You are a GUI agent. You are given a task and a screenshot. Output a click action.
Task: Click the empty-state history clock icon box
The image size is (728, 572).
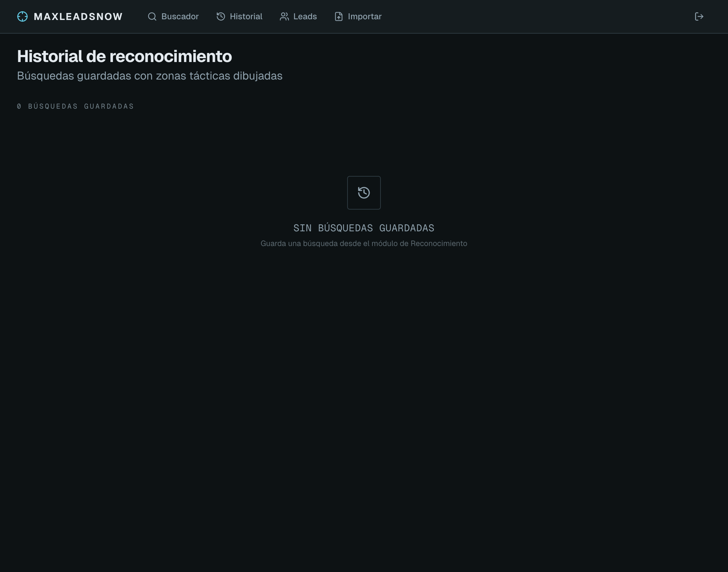click(x=364, y=193)
